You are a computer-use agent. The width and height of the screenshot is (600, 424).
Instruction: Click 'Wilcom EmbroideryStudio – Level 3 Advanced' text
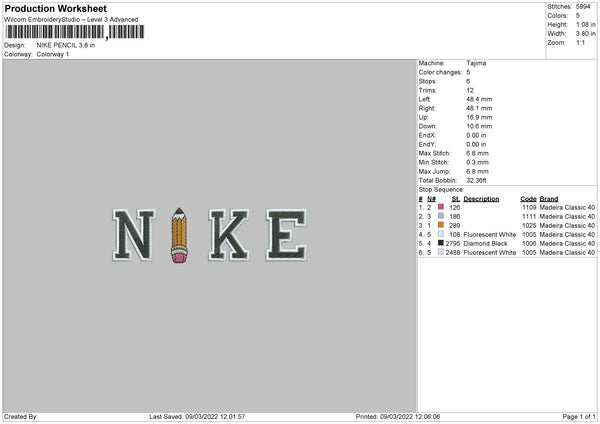[71, 20]
